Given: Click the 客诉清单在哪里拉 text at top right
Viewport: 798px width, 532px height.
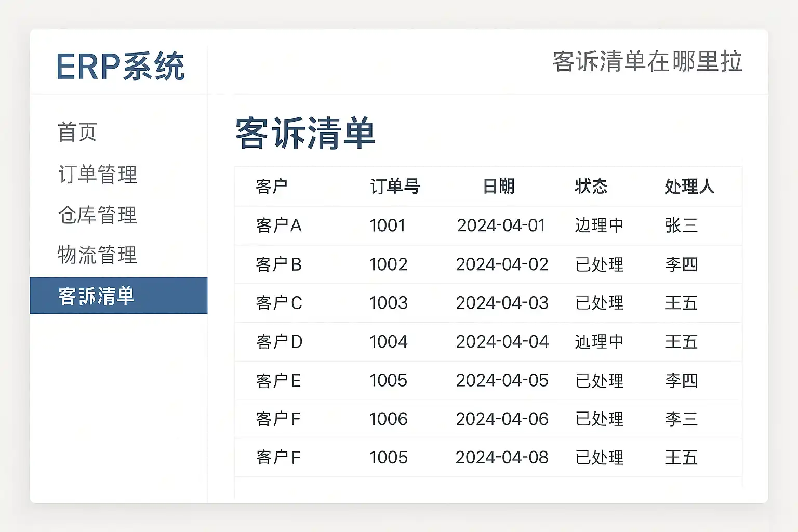Looking at the screenshot, I should (647, 61).
